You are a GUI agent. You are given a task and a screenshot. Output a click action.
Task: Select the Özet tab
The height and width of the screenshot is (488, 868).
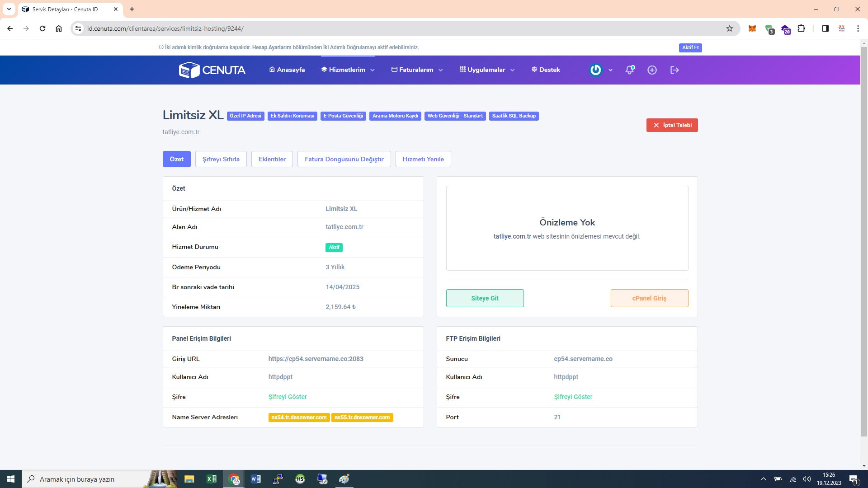(176, 159)
